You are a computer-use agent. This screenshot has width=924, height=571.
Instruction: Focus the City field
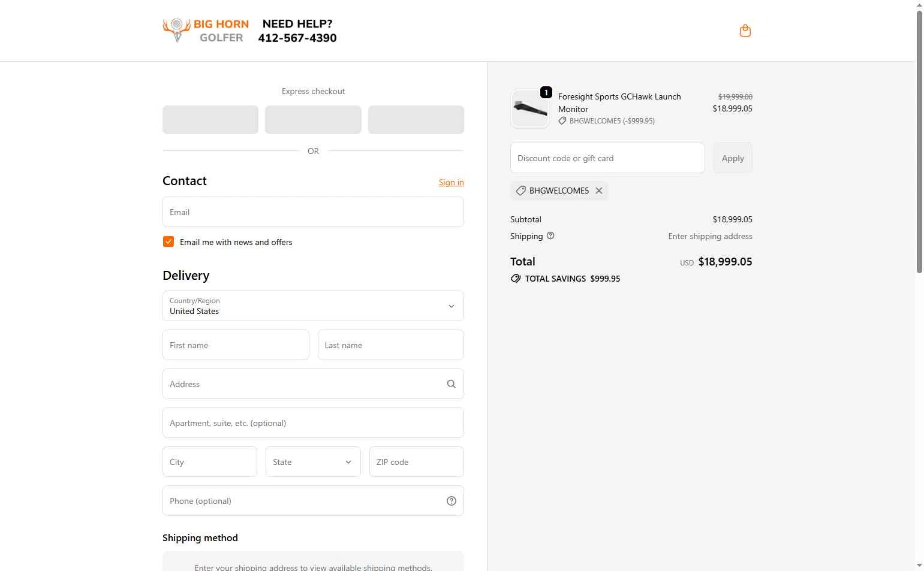click(x=210, y=462)
